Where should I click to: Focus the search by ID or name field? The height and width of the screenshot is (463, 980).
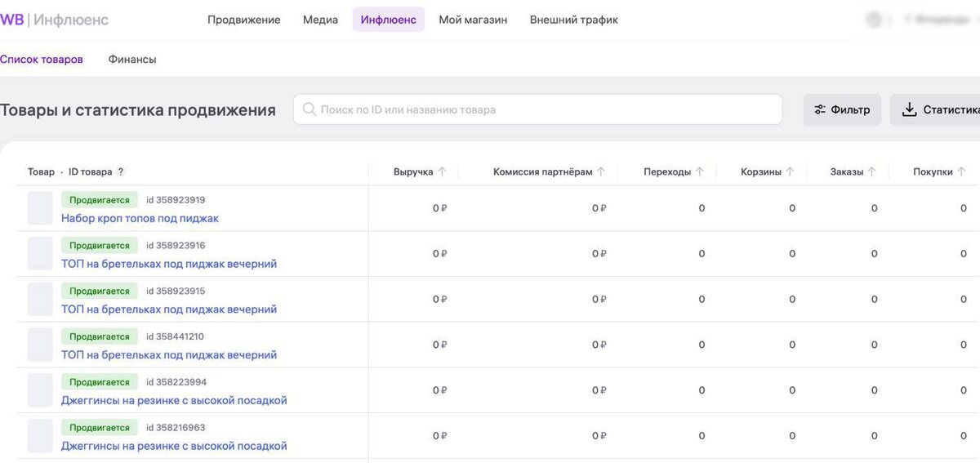[x=537, y=109]
